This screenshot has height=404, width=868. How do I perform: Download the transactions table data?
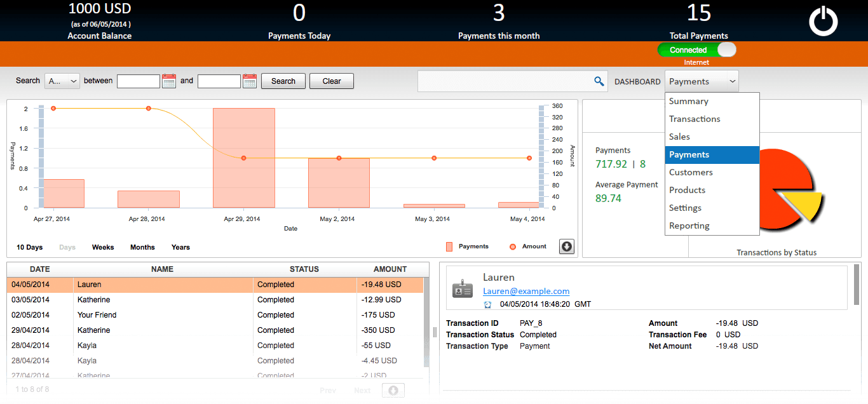[x=393, y=391]
